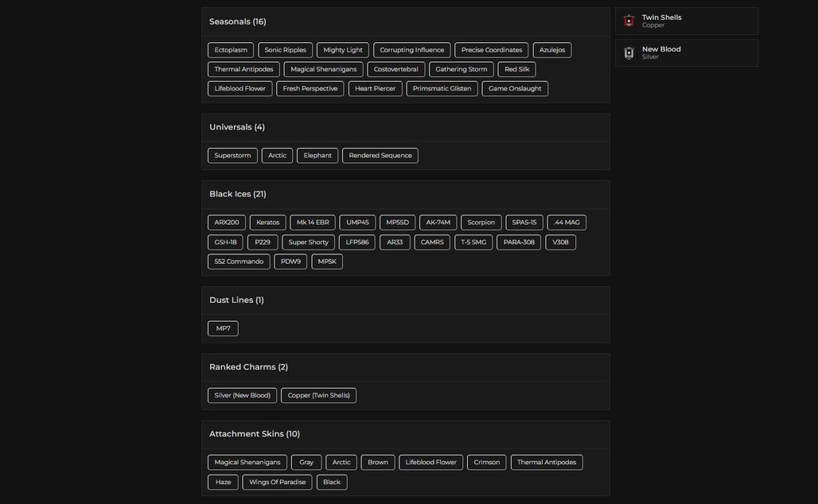Select Arctic in the Universals section

pos(277,155)
